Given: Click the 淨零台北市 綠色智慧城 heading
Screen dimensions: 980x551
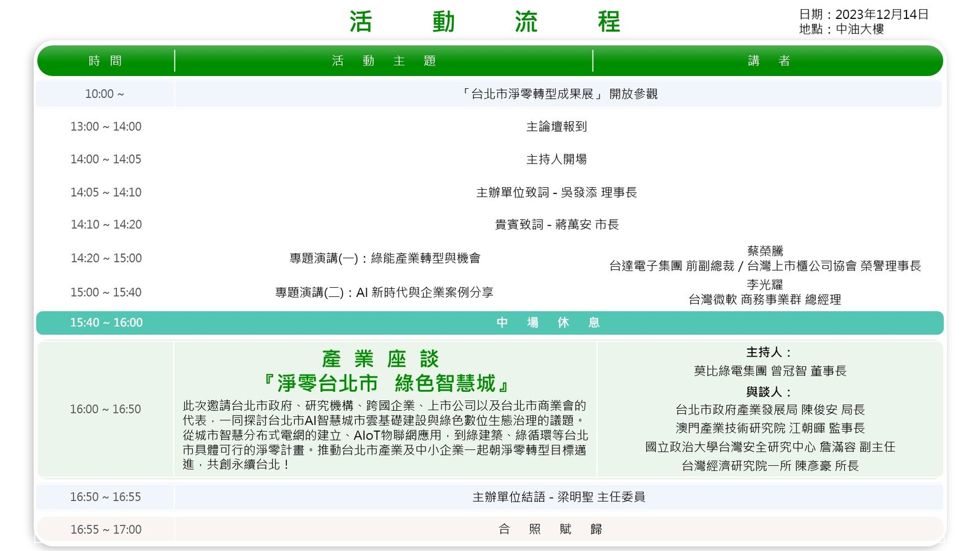Looking at the screenshot, I should pyautogui.click(x=385, y=383).
